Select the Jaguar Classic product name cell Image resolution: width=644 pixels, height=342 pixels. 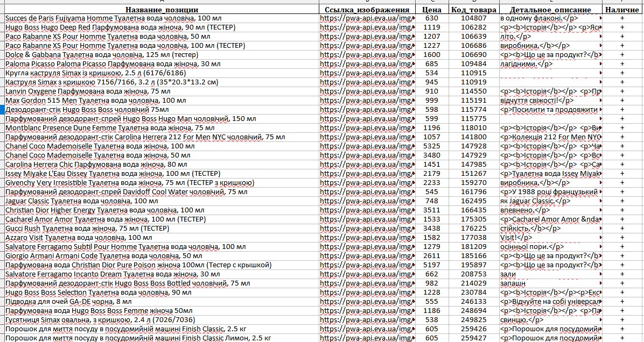(x=162, y=201)
